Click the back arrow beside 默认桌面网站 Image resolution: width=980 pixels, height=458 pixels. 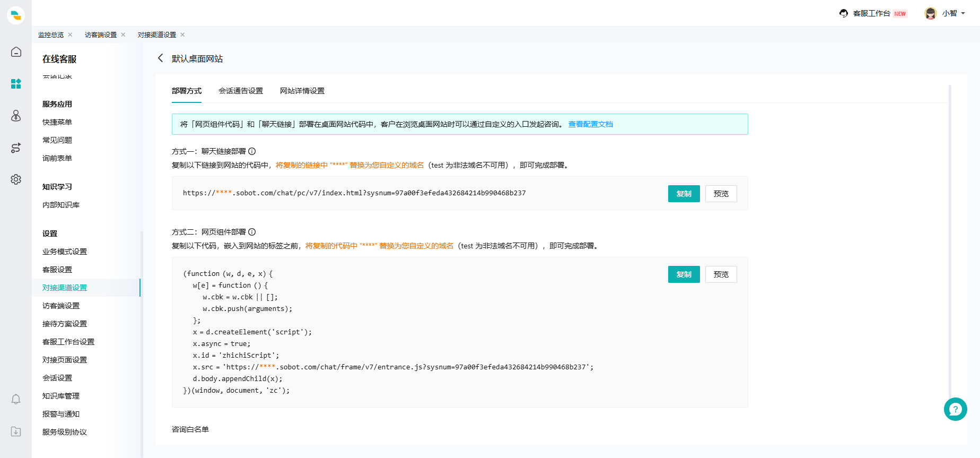point(160,58)
